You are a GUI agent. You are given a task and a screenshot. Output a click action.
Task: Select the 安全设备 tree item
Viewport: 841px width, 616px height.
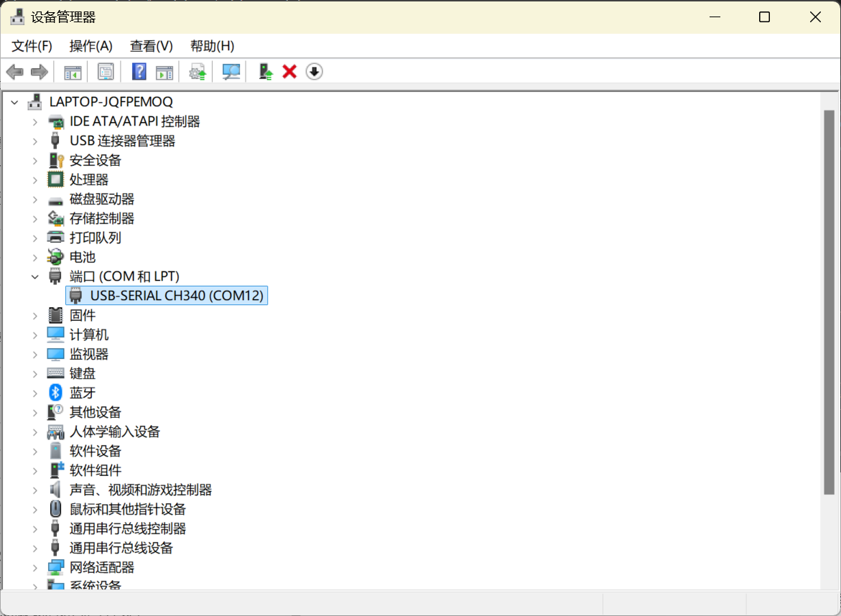tap(96, 160)
